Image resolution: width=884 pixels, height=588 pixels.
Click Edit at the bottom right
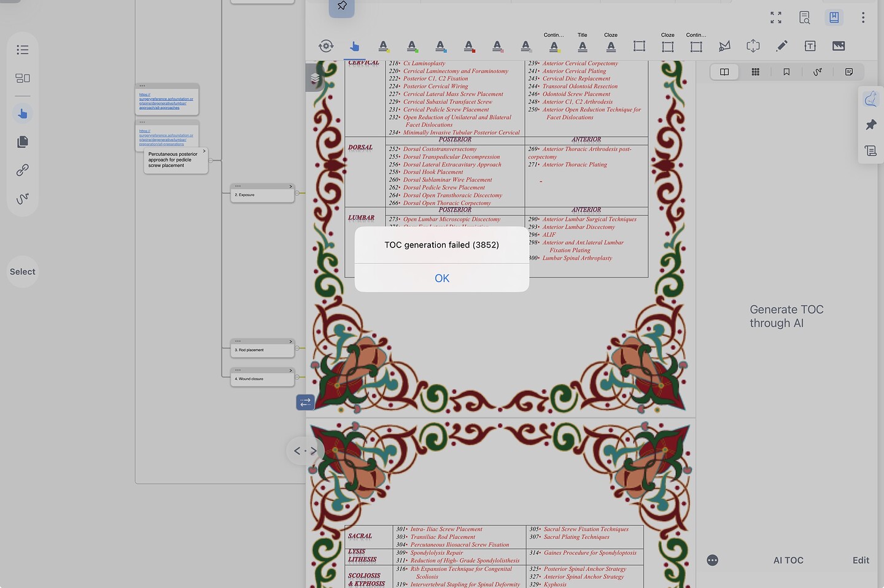click(861, 560)
